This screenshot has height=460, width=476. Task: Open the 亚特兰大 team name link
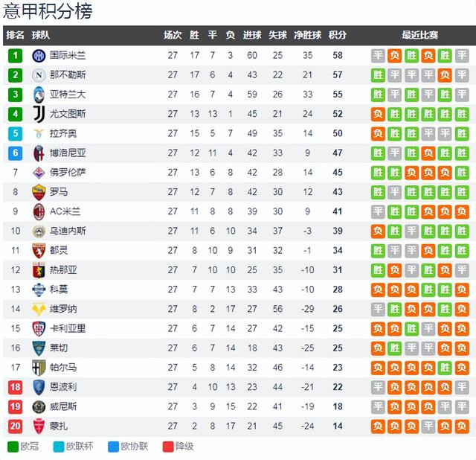pos(68,95)
